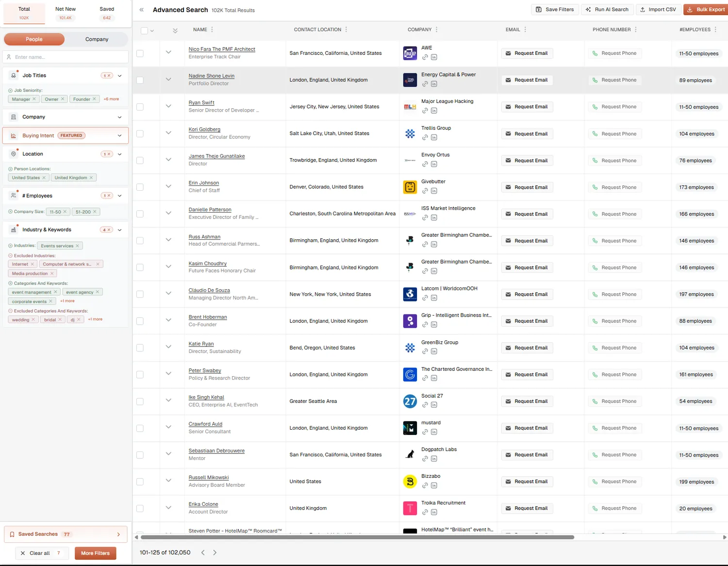728x566 pixels.
Task: Click Email column options icon
Action: tap(525, 30)
